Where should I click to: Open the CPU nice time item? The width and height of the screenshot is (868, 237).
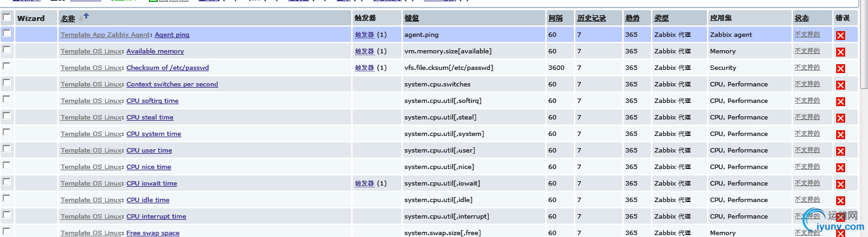[x=149, y=167]
